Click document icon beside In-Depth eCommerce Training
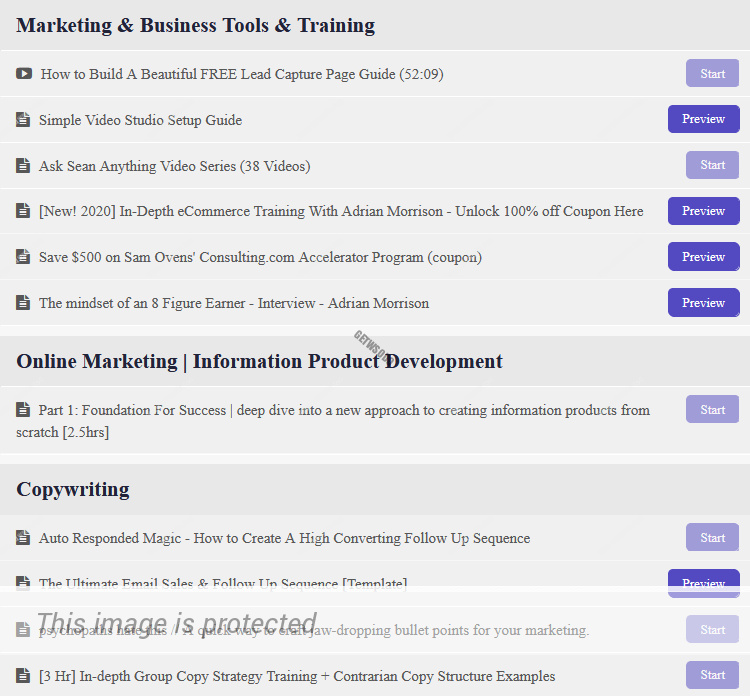750x696 pixels. click(23, 211)
